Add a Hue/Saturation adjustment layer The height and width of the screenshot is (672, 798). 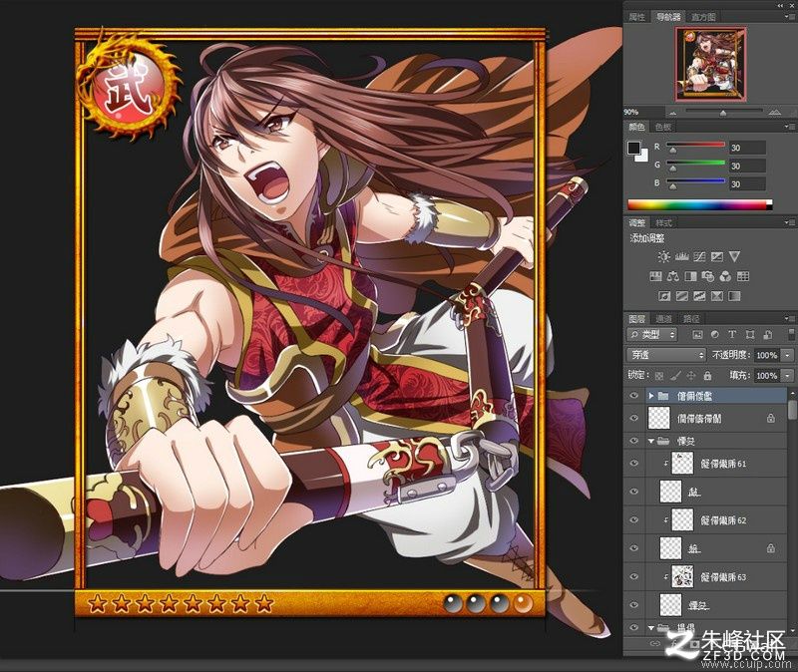tap(656, 276)
